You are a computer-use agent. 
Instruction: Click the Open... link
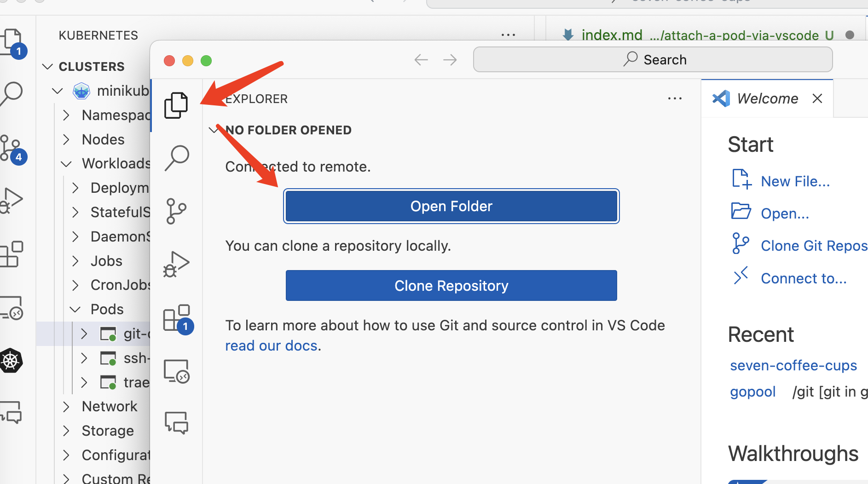(x=785, y=213)
